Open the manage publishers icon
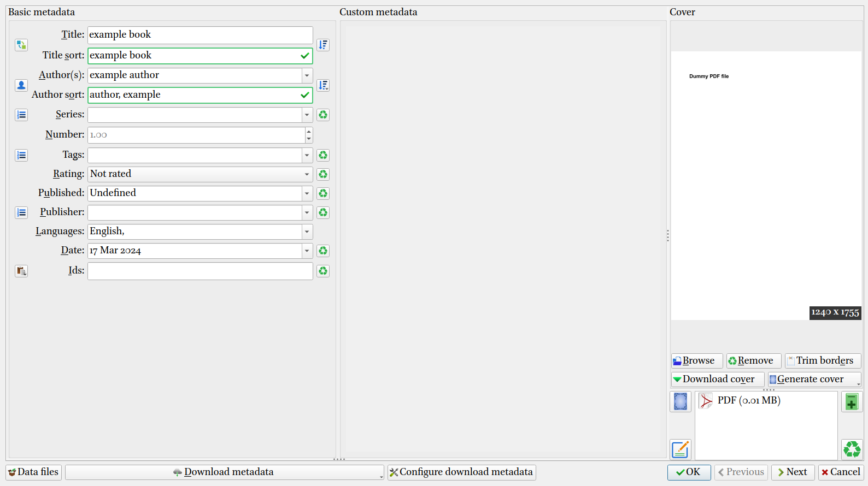Image resolution: width=868 pixels, height=486 pixels. 21,212
